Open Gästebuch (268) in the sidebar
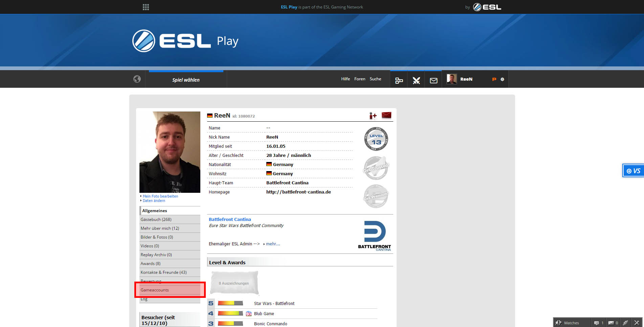The image size is (644, 327). (170, 220)
